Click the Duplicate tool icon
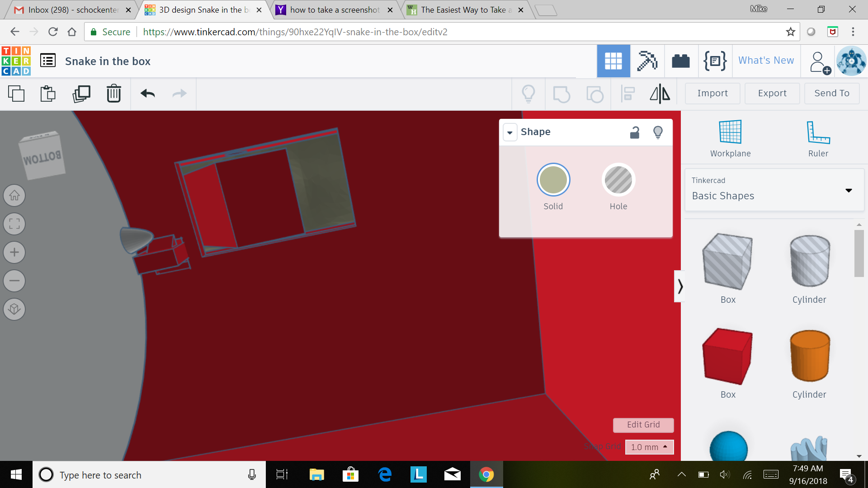Viewport: 868px width, 488px height. point(81,94)
